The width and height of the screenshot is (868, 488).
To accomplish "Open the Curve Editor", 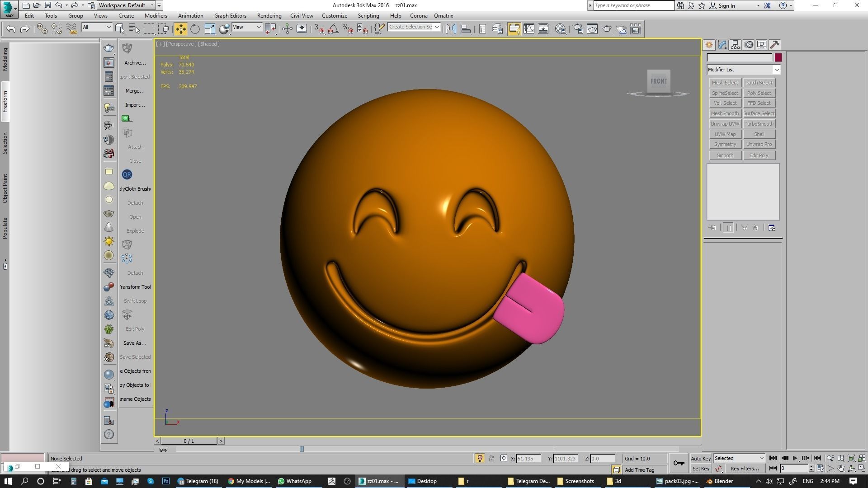I will coord(529,29).
